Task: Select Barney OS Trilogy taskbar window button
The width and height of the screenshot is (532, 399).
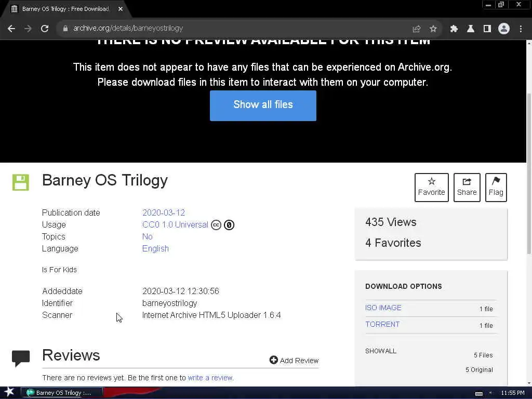Action: coord(62,393)
